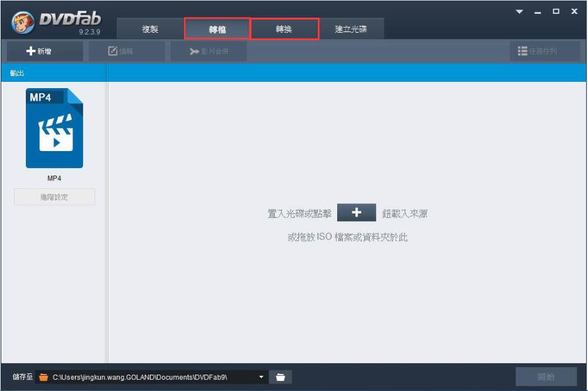Open the 複製 tab
588x391 pixels.
point(149,29)
